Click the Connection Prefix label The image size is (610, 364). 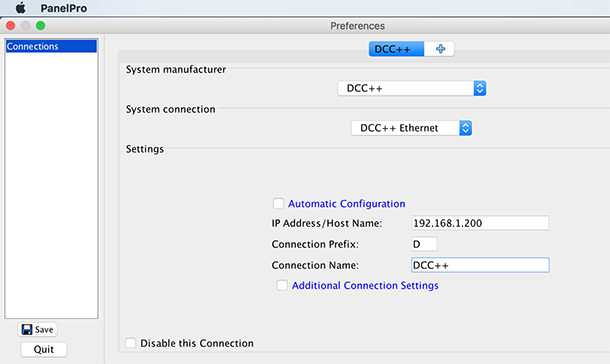[315, 244]
